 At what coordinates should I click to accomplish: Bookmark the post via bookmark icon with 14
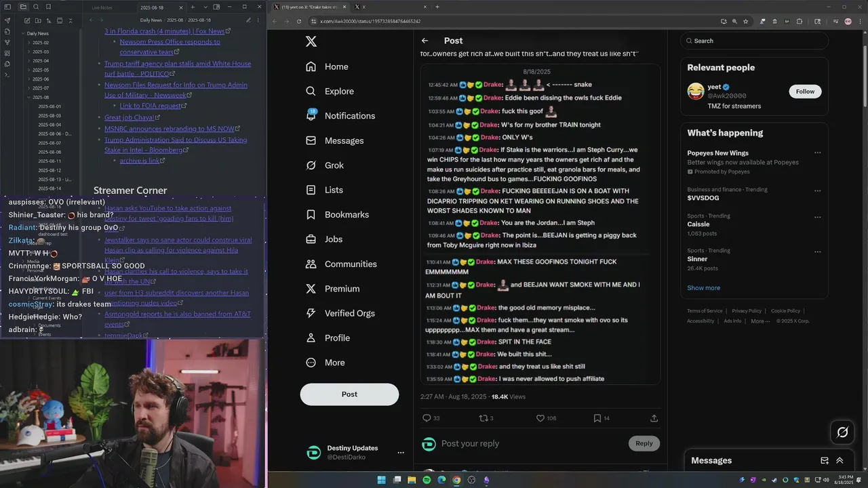597,418
